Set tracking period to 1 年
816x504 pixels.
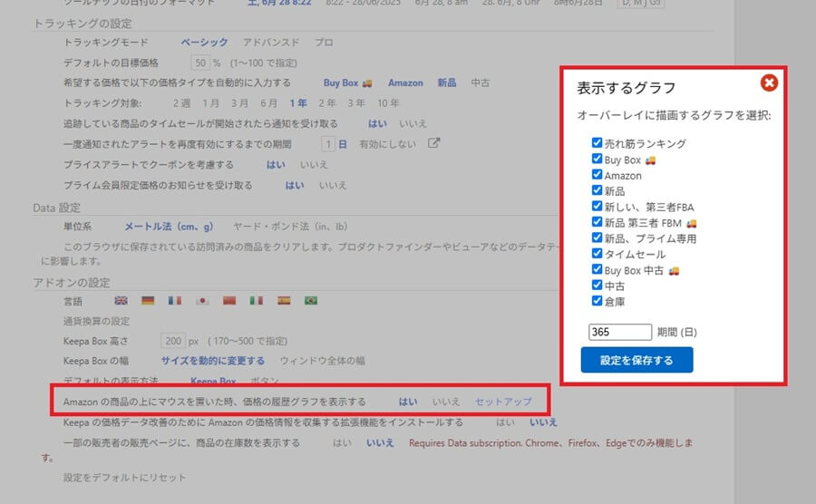pyautogui.click(x=298, y=103)
